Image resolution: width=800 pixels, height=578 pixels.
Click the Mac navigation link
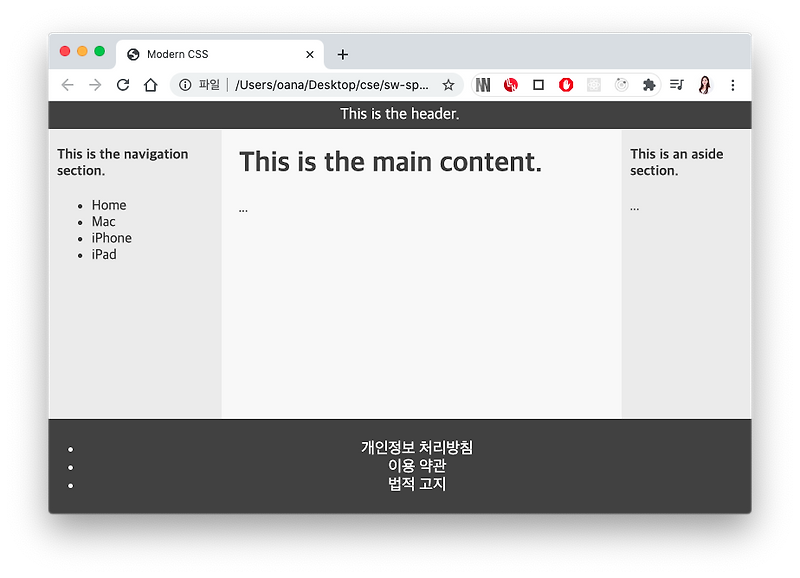click(x=103, y=221)
